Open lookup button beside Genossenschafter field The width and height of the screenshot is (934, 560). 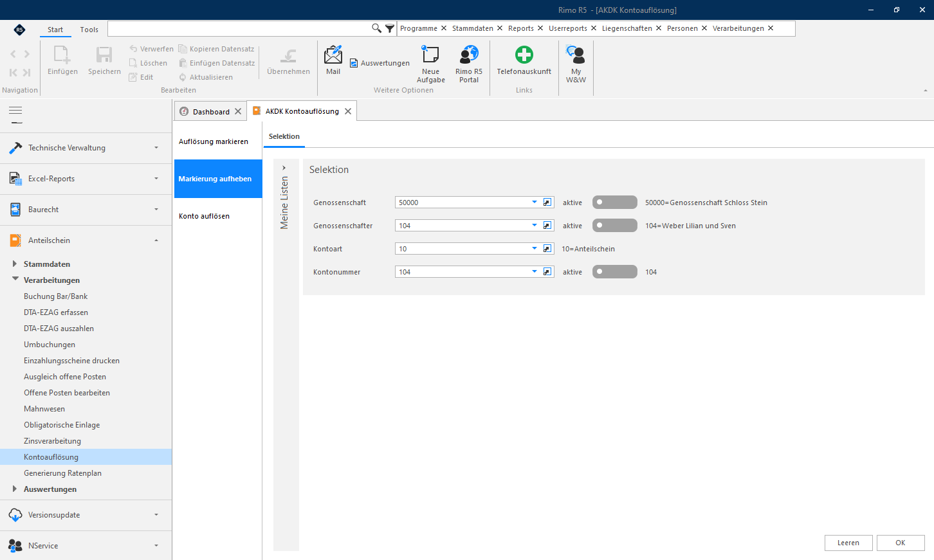coord(547,226)
